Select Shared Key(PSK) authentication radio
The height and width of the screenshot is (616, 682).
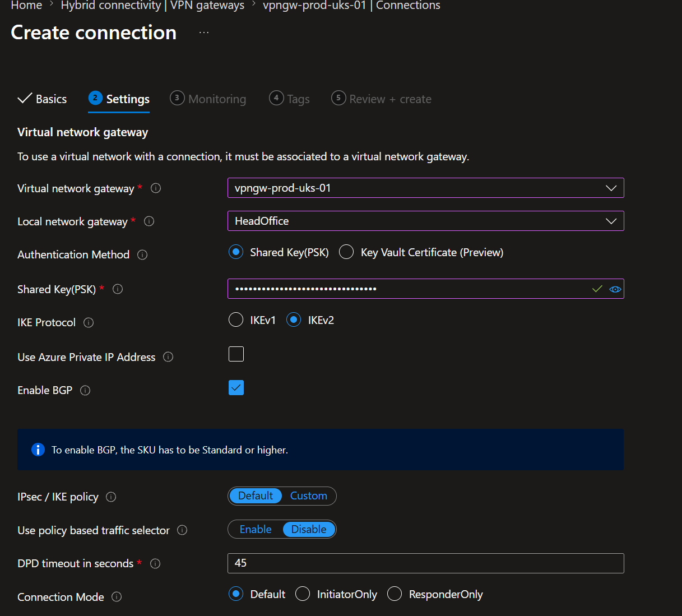[x=236, y=252]
